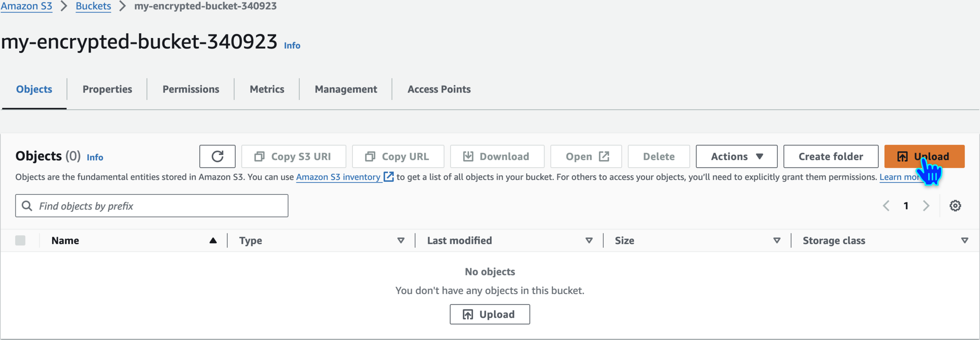The height and width of the screenshot is (340, 980).
Task: Switch to the Permissions tab
Action: coord(191,89)
